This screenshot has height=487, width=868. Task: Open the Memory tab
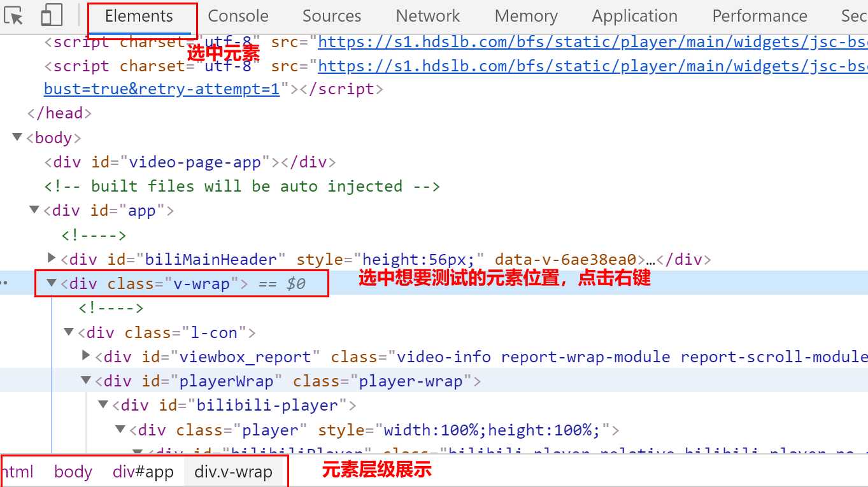(526, 16)
